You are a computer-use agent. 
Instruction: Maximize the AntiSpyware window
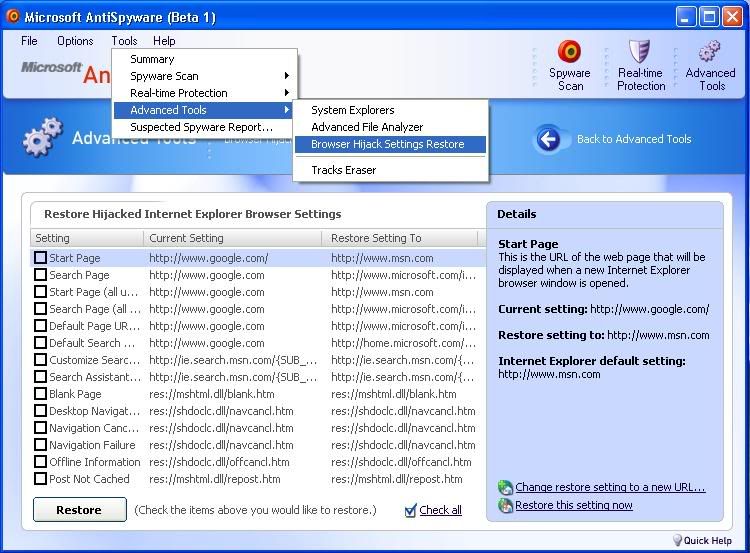pos(709,17)
